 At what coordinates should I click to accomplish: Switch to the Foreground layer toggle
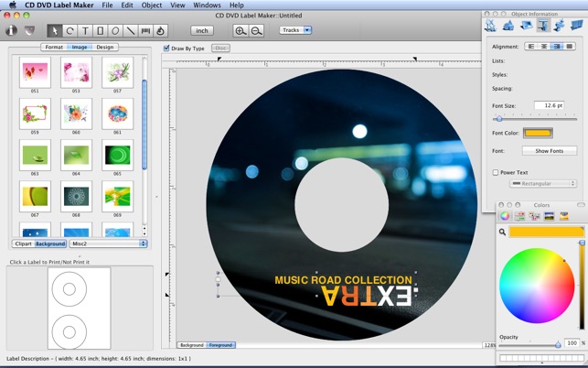point(221,345)
